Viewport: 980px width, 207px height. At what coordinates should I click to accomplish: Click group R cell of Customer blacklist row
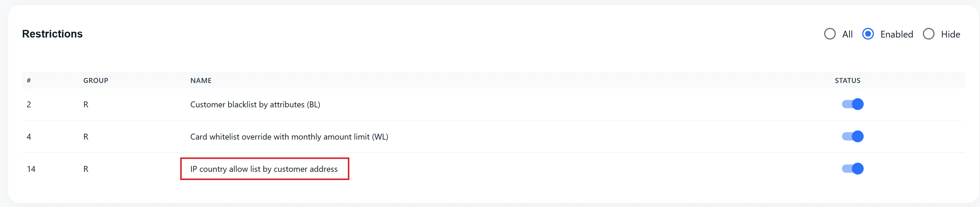(86, 105)
